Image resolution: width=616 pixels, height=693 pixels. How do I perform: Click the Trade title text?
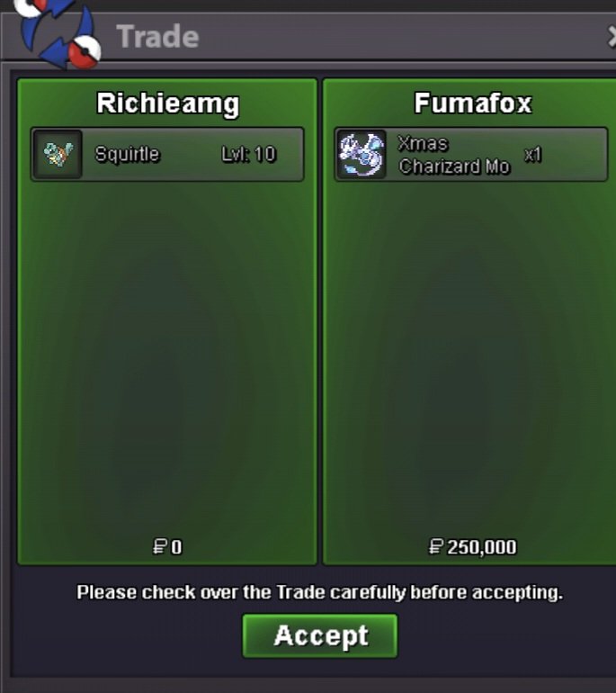point(157,36)
